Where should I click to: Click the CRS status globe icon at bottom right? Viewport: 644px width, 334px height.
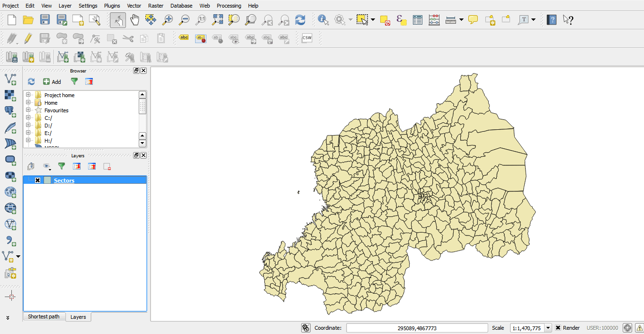(x=627, y=328)
